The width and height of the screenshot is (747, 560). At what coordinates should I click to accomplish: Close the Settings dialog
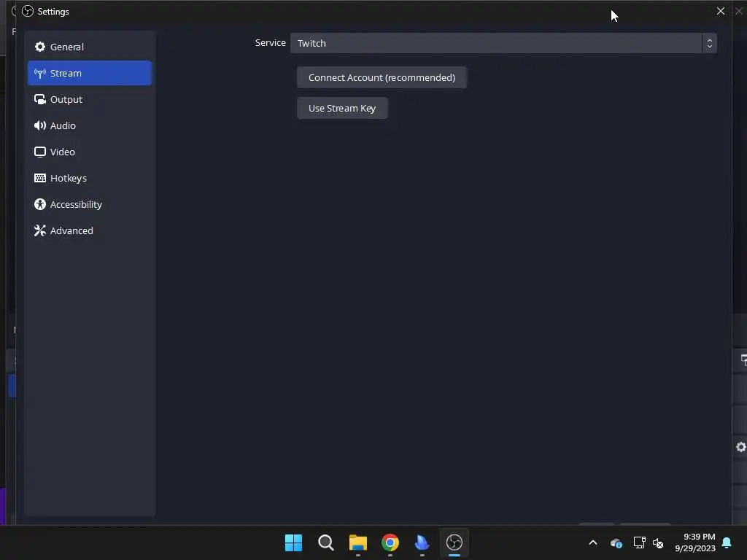click(x=720, y=11)
